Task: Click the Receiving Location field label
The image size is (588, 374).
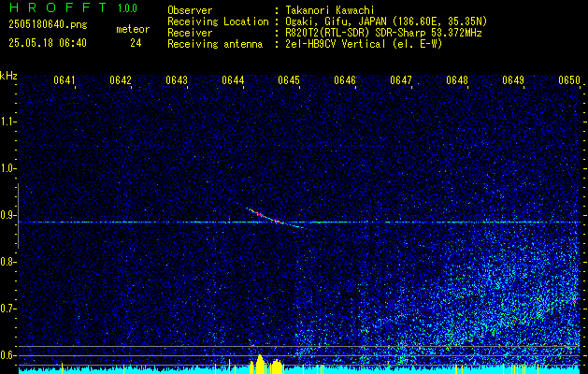Action: click(218, 22)
